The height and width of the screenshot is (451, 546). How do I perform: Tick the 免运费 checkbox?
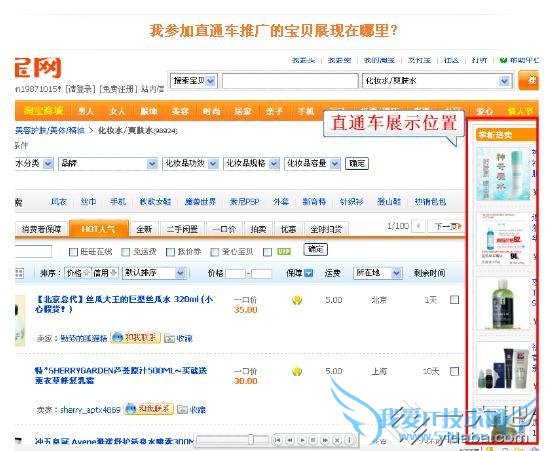click(125, 252)
